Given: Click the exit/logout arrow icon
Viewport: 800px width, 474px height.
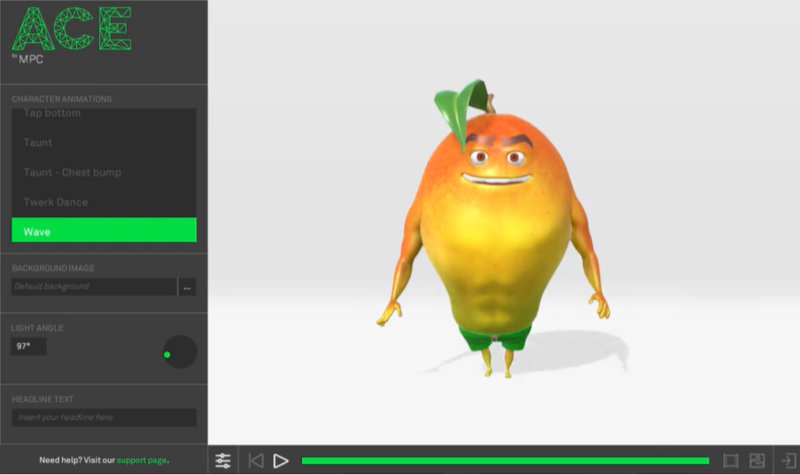Looking at the screenshot, I should 784,461.
